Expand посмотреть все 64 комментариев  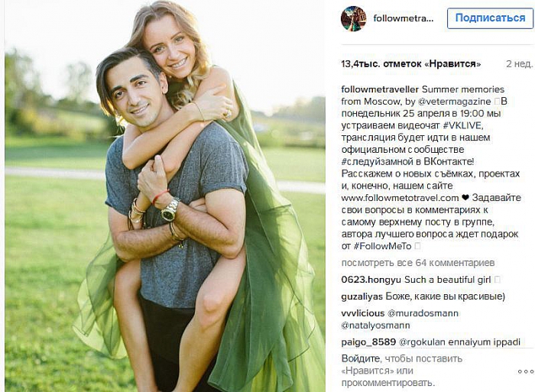(x=417, y=263)
